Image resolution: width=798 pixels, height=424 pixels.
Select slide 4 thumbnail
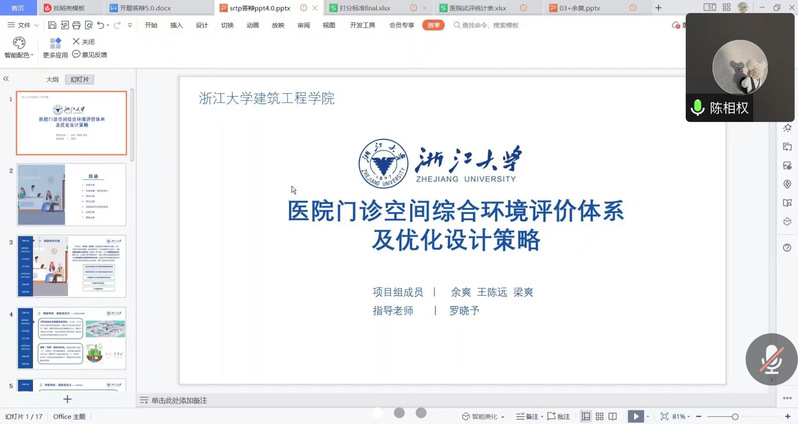71,338
